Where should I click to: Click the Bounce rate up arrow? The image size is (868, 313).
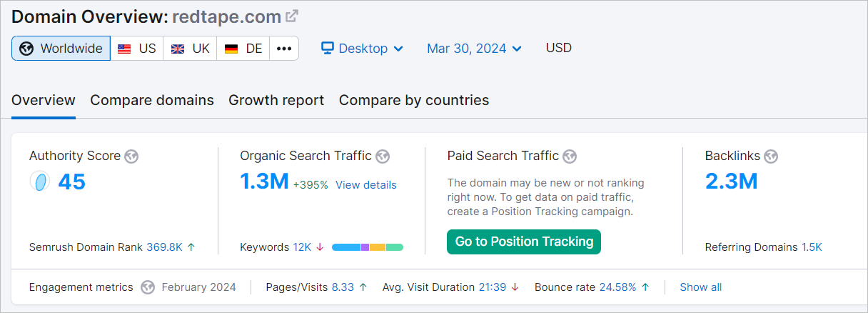645,287
